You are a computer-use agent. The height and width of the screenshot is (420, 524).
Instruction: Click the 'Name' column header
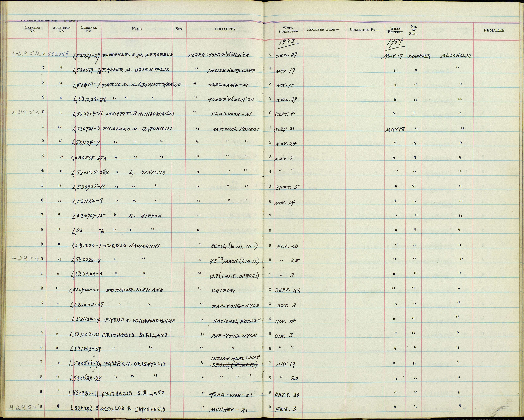click(137, 29)
